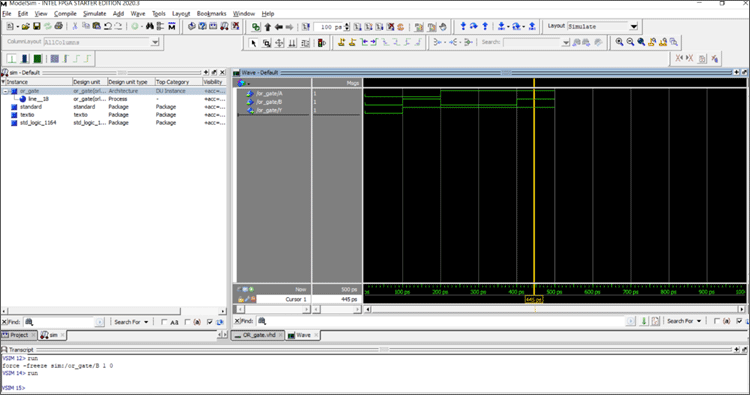This screenshot has width=750, height=395.
Task: Open the Simulate menu
Action: click(x=94, y=13)
